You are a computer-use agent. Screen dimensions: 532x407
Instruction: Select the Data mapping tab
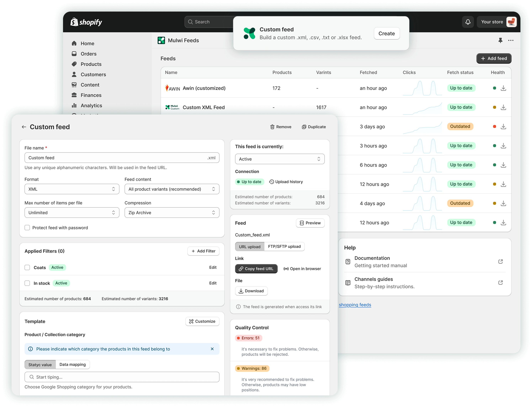(x=72, y=365)
